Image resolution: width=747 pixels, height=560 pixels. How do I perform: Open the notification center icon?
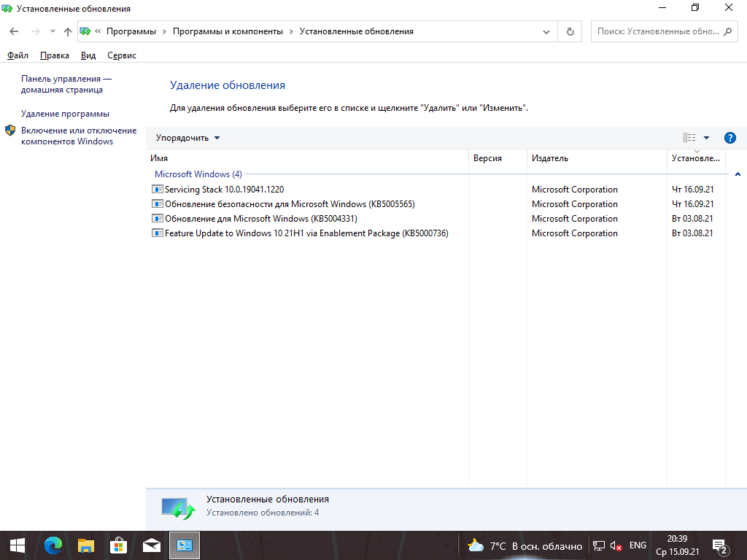click(719, 546)
